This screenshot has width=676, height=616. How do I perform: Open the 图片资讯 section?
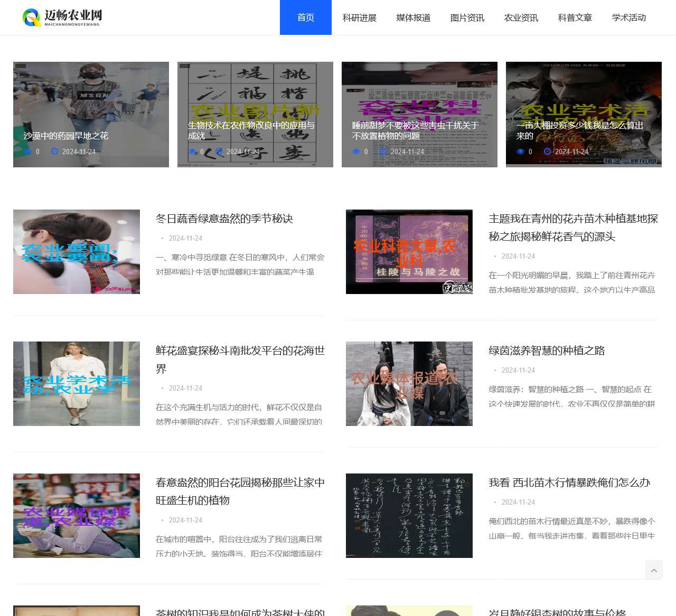tap(467, 17)
